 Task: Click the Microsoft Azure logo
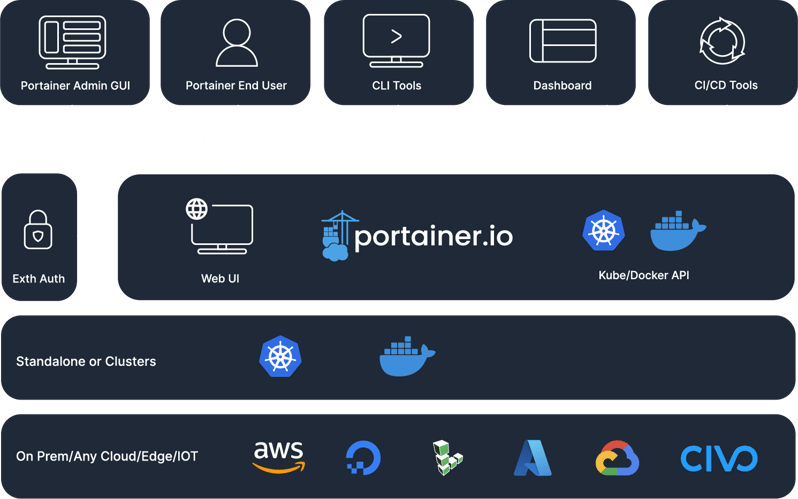pos(533,458)
